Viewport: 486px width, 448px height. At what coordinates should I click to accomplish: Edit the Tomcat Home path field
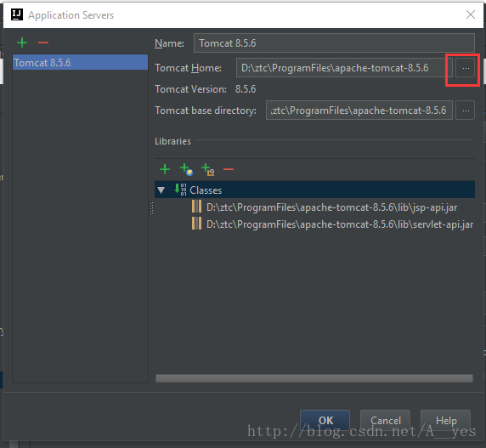tap(344, 68)
